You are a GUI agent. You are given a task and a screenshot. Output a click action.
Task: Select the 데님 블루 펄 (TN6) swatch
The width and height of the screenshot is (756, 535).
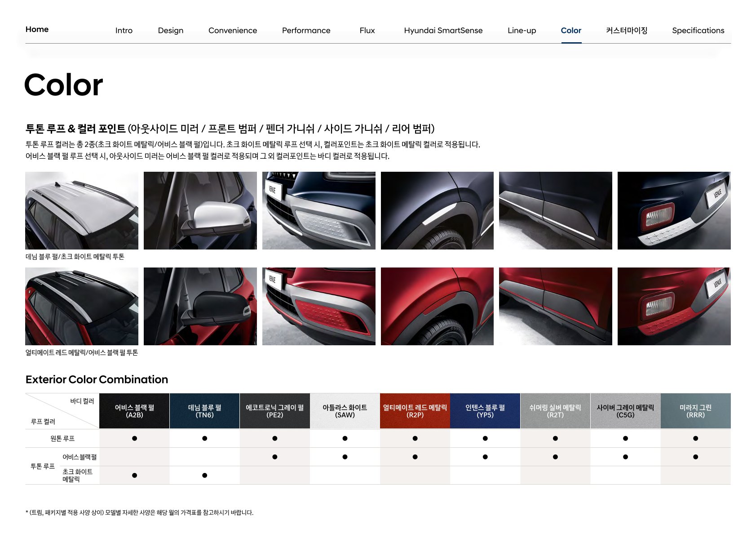204,411
